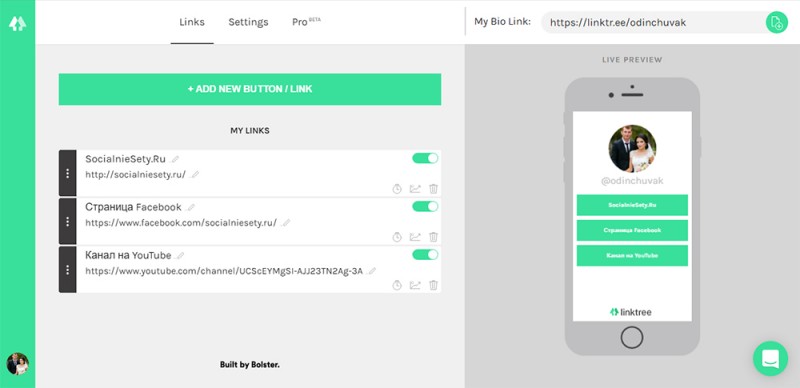
Task: Disable the Страница Facebook link toggle
Action: tap(425, 206)
